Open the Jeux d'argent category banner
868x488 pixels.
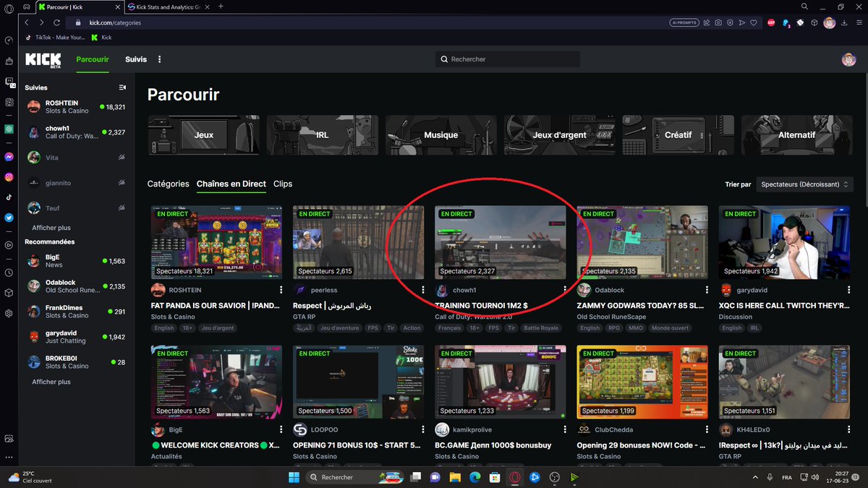pos(560,134)
